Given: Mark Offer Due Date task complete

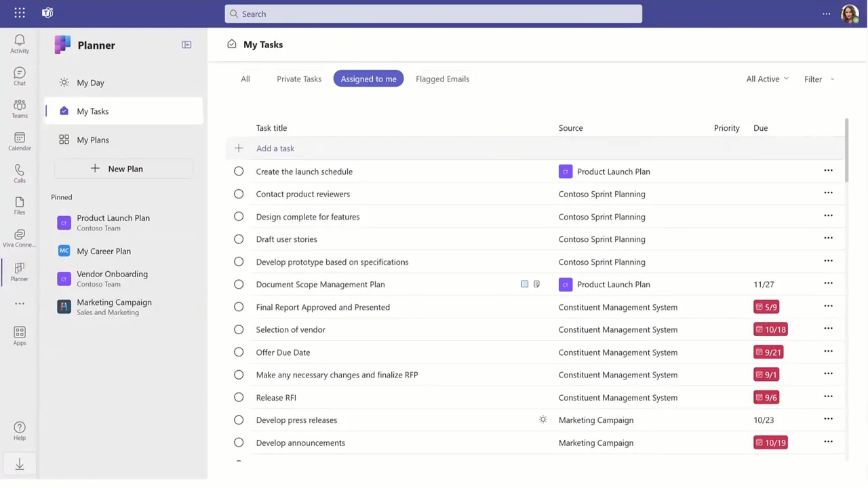Looking at the screenshot, I should (239, 352).
